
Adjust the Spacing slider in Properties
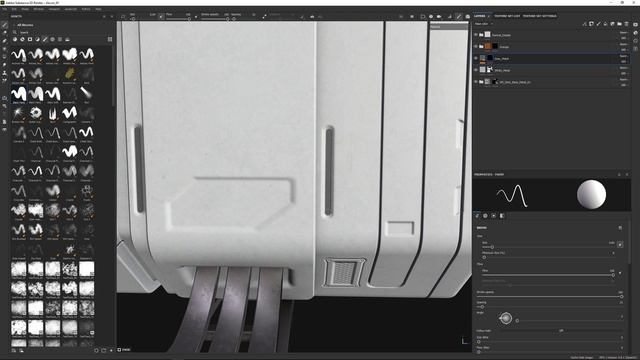click(550, 307)
